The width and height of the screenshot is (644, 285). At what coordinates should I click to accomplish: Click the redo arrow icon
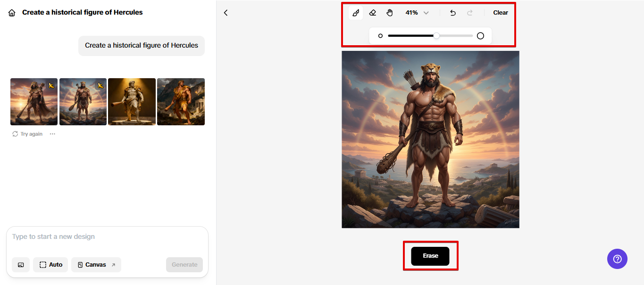[x=470, y=13]
